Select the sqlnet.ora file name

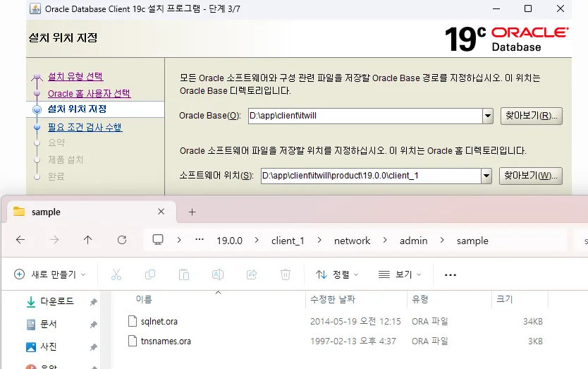[159, 321]
